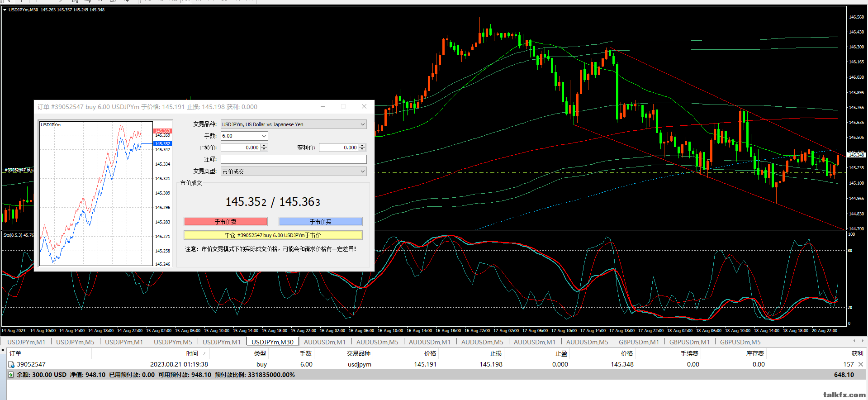Sort by the 手数 column header

point(306,353)
